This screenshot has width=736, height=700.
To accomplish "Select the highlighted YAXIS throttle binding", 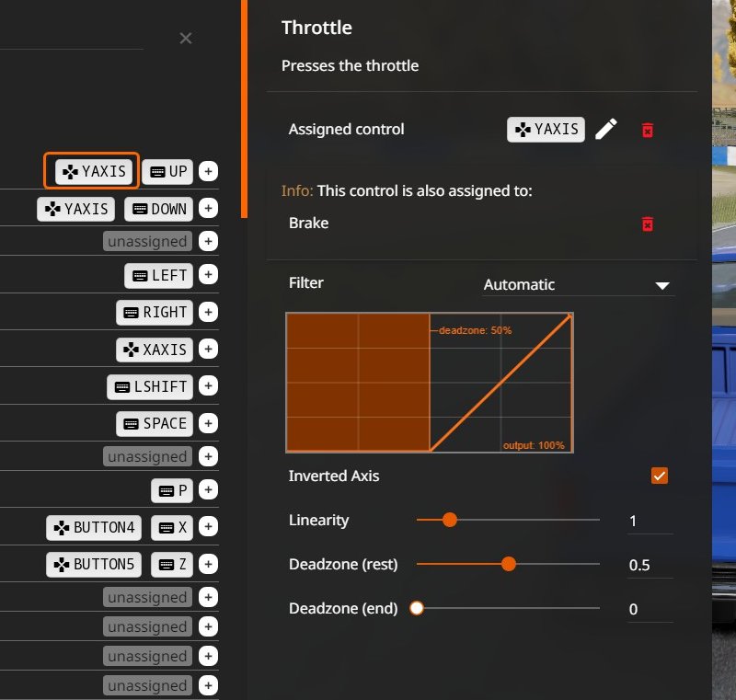I will (92, 171).
